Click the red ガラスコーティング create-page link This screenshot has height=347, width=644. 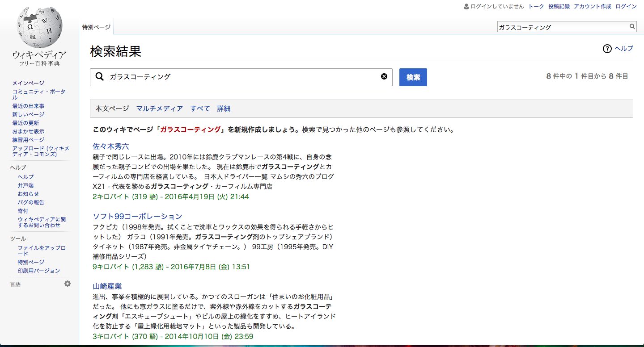click(x=191, y=130)
